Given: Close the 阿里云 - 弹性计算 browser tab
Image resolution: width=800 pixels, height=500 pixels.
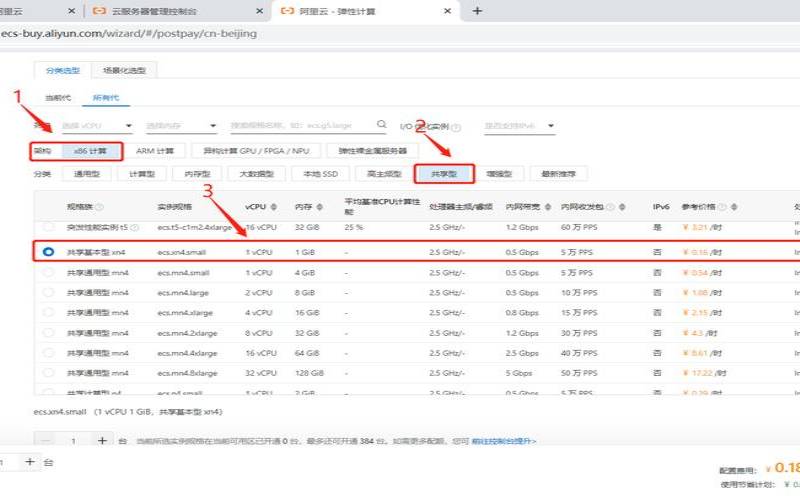Looking at the screenshot, I should click(x=447, y=11).
